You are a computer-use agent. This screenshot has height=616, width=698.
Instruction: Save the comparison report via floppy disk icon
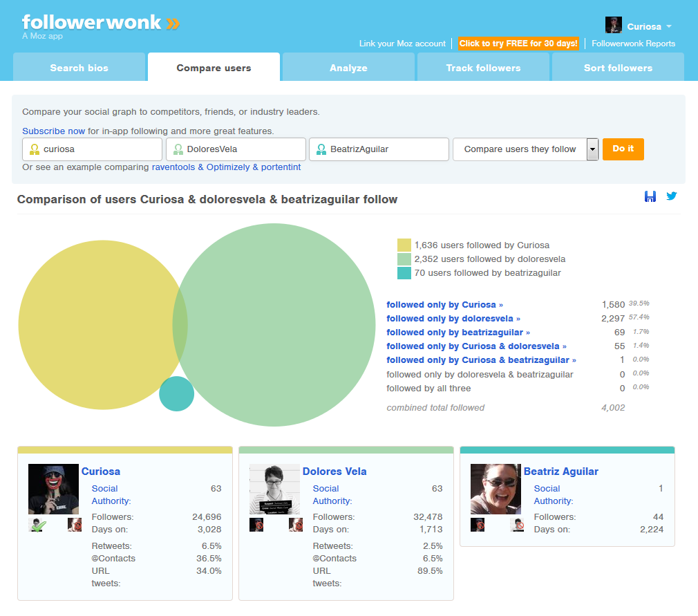pyautogui.click(x=650, y=196)
